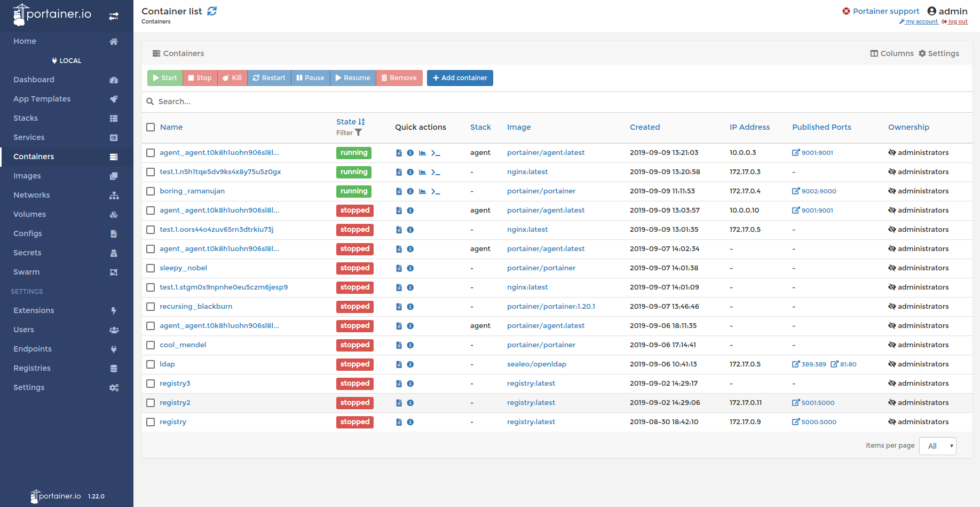Check the ldap container checkbox
This screenshot has height=507, width=980.
(x=151, y=364)
